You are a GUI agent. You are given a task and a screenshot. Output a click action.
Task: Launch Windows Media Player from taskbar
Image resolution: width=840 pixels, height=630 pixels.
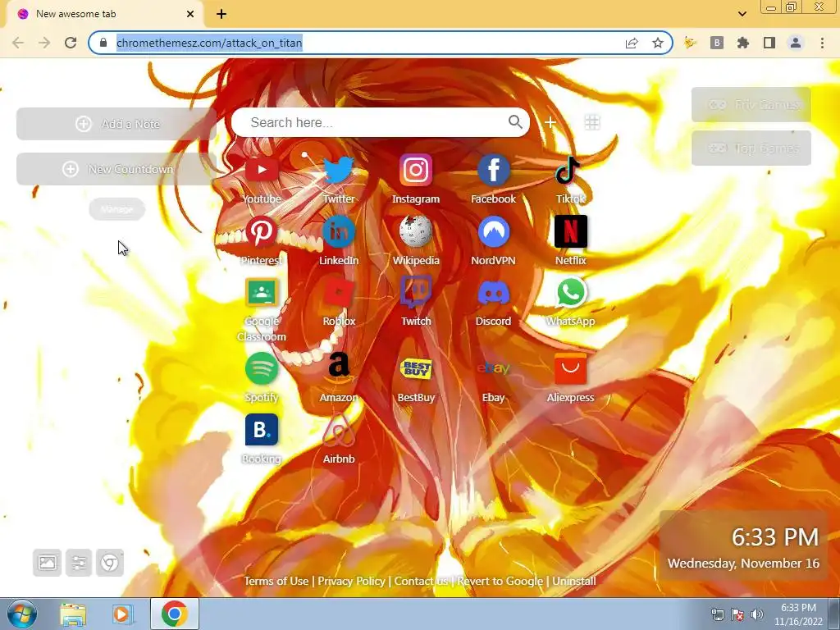coord(122,614)
